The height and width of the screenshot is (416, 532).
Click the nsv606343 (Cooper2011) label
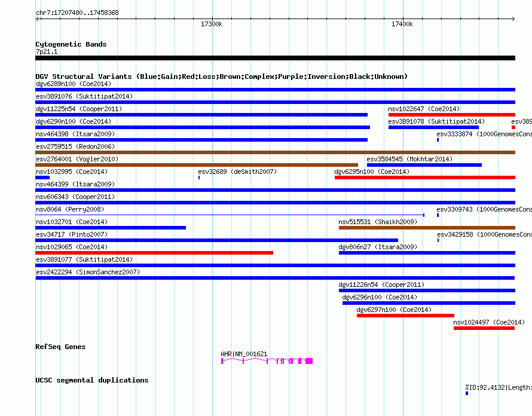(x=75, y=197)
